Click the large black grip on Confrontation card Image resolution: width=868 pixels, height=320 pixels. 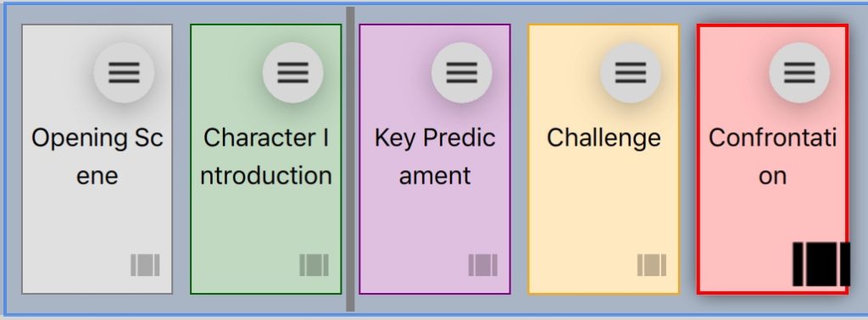click(x=821, y=263)
